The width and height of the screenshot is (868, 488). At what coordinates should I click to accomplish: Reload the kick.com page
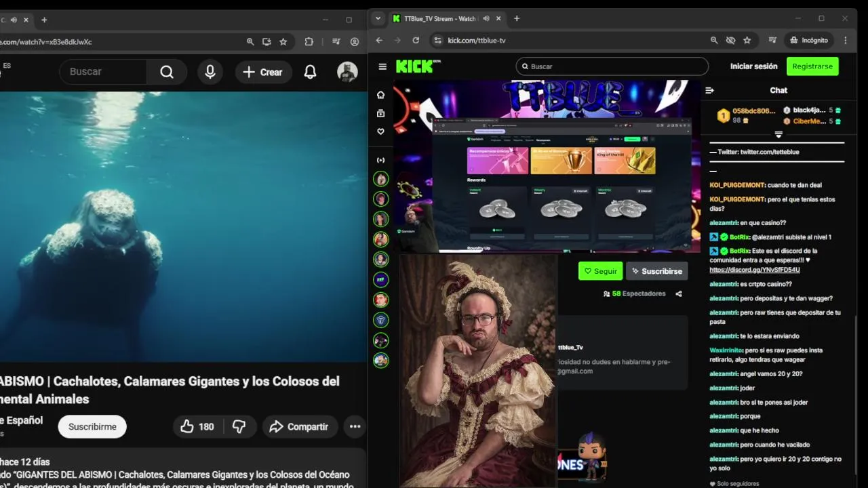pyautogui.click(x=416, y=40)
